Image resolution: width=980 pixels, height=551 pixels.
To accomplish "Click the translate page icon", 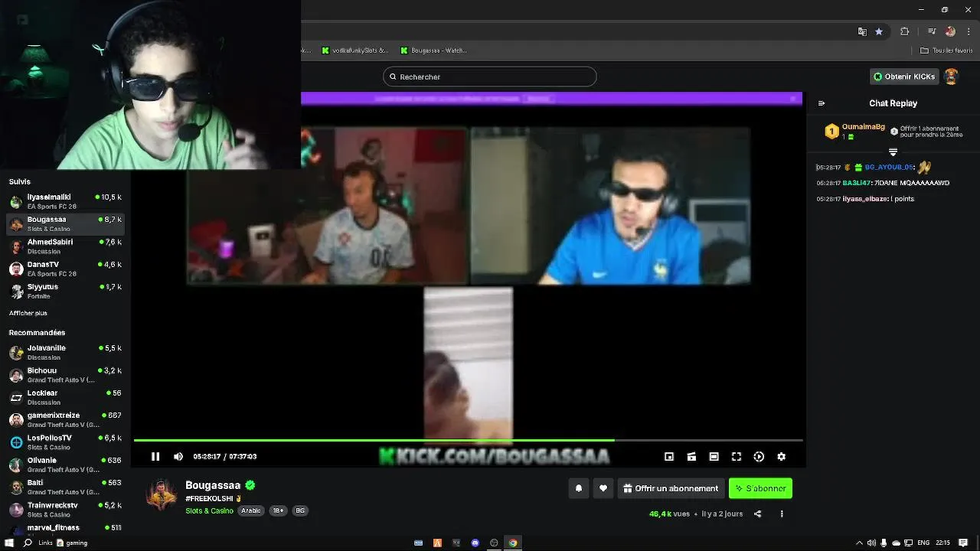I will click(x=862, y=31).
